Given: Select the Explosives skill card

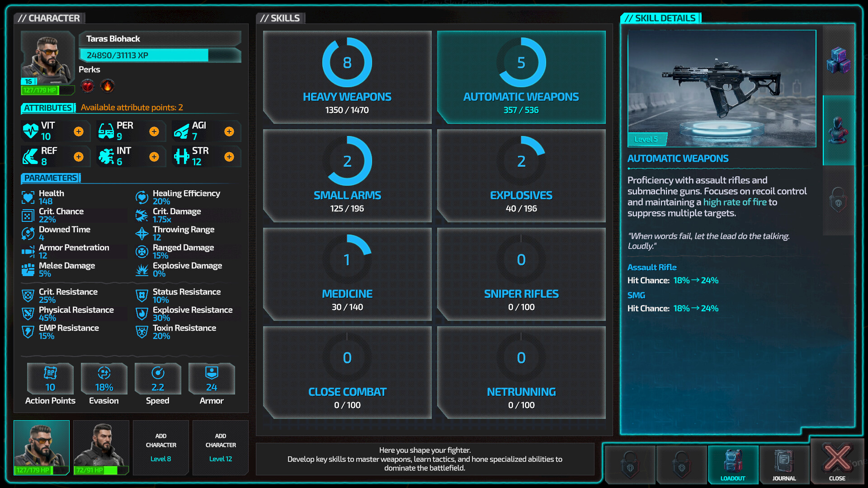Looking at the screenshot, I should point(521,176).
